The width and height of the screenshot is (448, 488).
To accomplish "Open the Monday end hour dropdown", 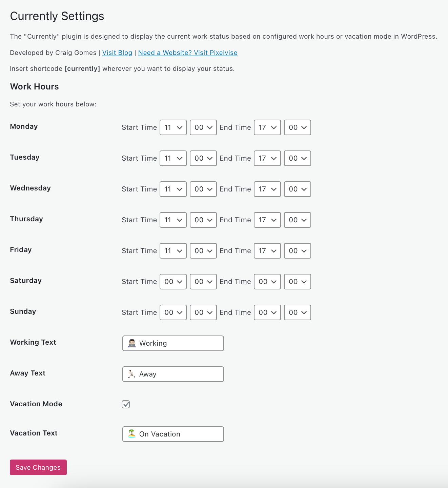I will tap(267, 127).
